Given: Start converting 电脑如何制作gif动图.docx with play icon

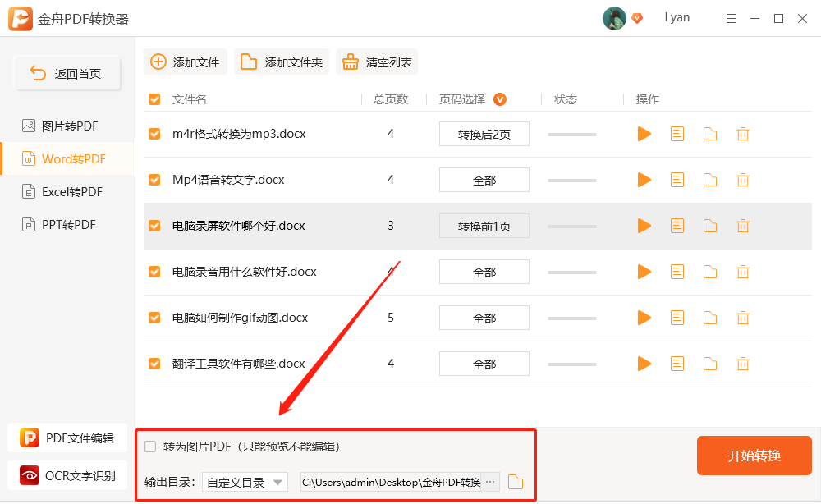Looking at the screenshot, I should (x=644, y=318).
